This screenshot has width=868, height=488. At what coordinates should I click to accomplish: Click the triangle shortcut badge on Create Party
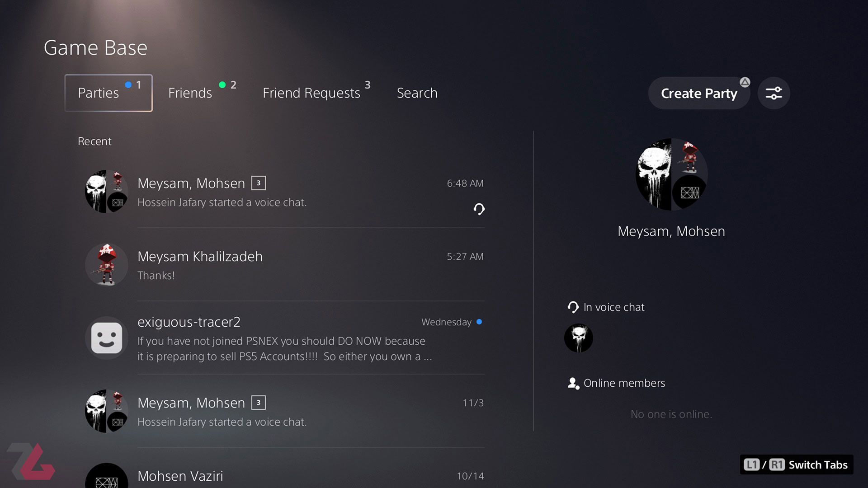click(x=745, y=82)
